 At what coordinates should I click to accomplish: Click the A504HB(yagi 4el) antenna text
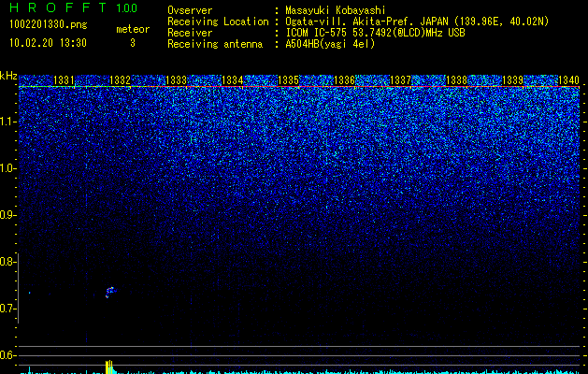tap(330, 44)
